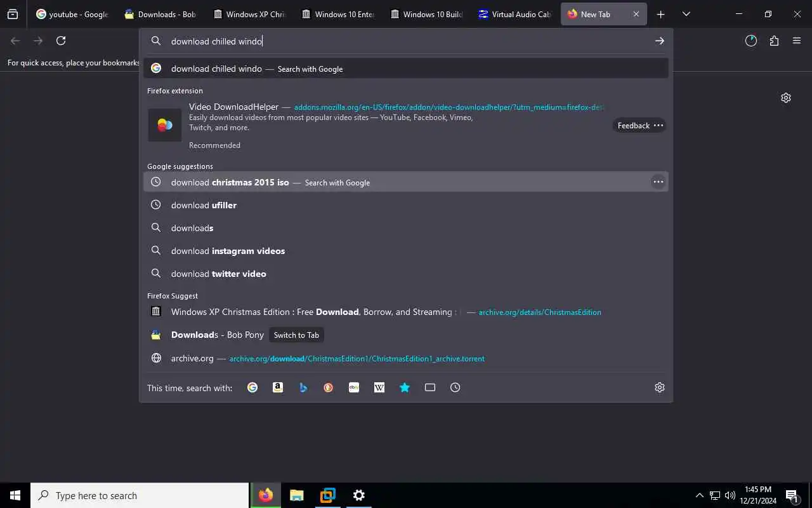
Task: Go forward one page
Action: coord(38,41)
